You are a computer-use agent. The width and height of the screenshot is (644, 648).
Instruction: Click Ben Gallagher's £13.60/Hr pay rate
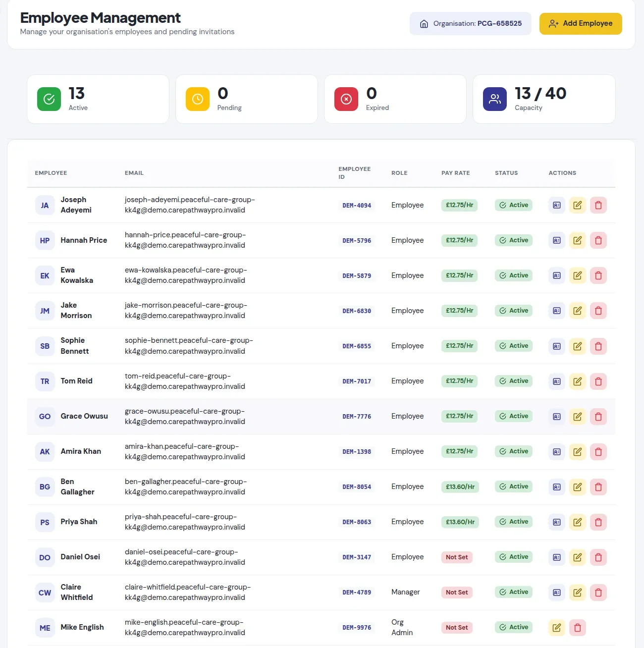click(x=460, y=487)
